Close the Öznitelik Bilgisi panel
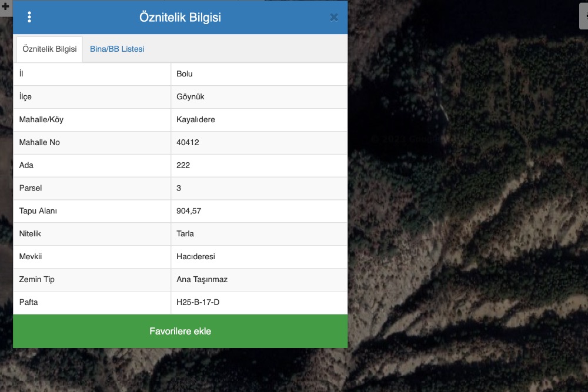The width and height of the screenshot is (588, 392). [333, 18]
